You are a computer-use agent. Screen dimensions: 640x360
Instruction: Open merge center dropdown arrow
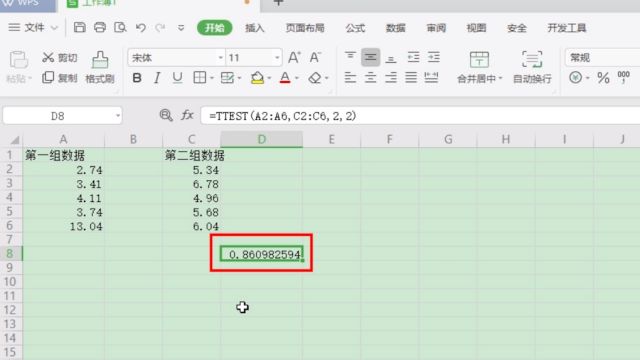click(x=500, y=78)
